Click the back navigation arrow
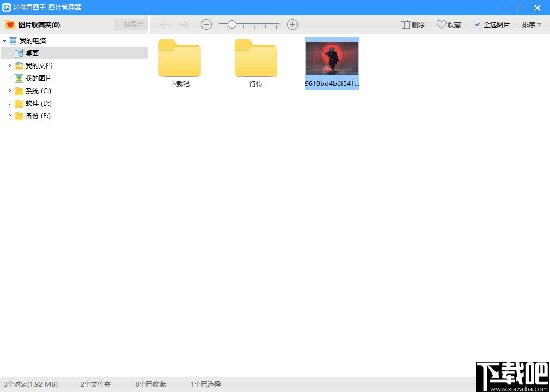Image resolution: width=550 pixels, height=392 pixels. click(165, 24)
